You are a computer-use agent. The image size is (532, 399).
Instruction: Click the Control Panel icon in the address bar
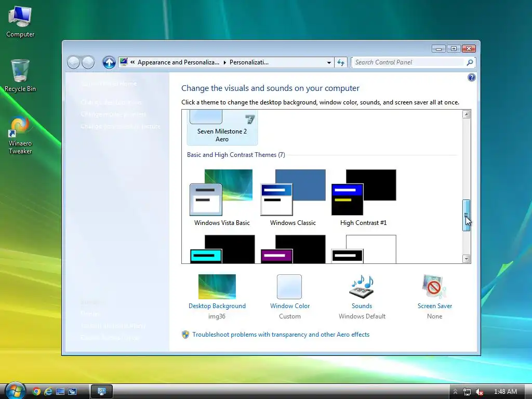pos(124,62)
